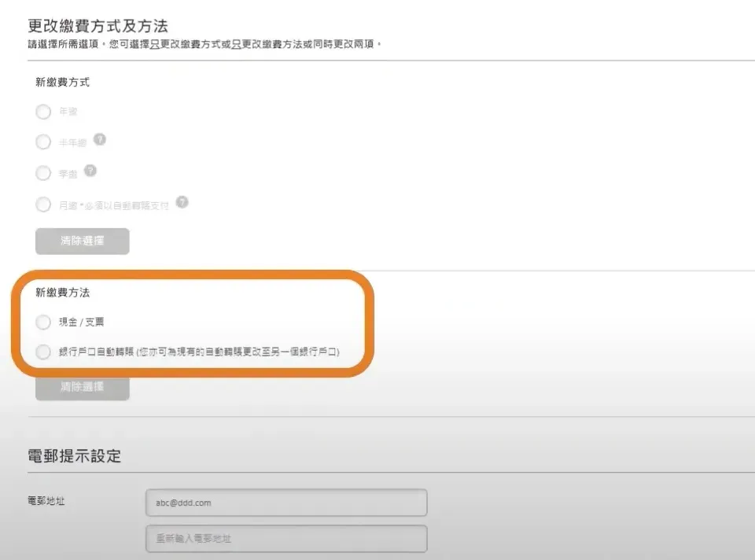Open help icon next to 半年繳
Viewport: 755px width, 560px height.
100,140
